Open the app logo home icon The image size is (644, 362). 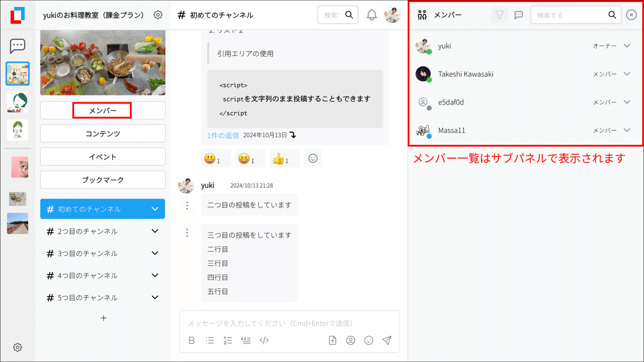tap(17, 15)
